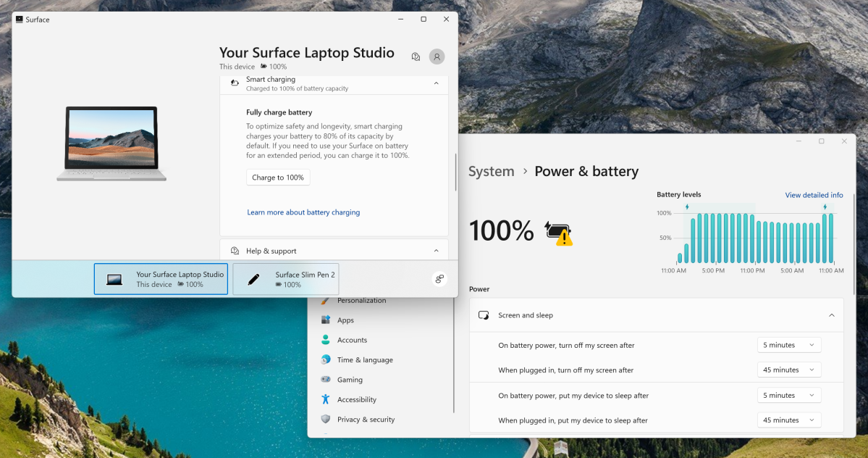The height and width of the screenshot is (458, 868).
Task: Close the Surface app window
Action: tap(446, 20)
